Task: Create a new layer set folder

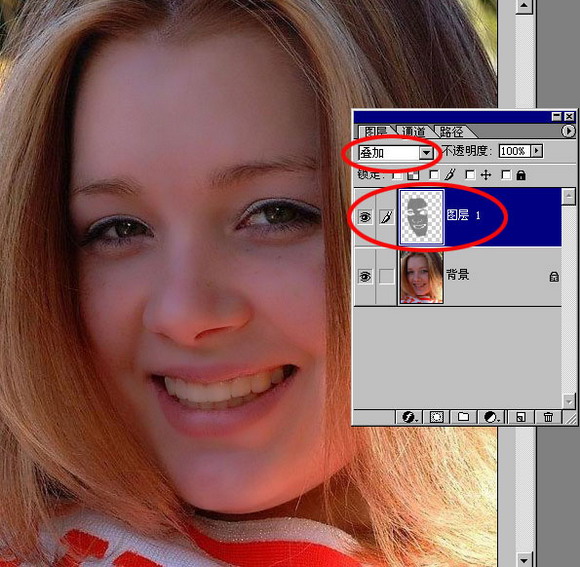Action: coord(463,417)
